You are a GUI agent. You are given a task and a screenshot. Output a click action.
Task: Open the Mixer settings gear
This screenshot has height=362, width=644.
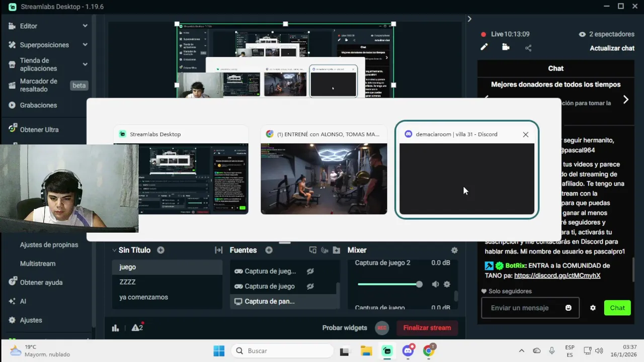click(454, 250)
